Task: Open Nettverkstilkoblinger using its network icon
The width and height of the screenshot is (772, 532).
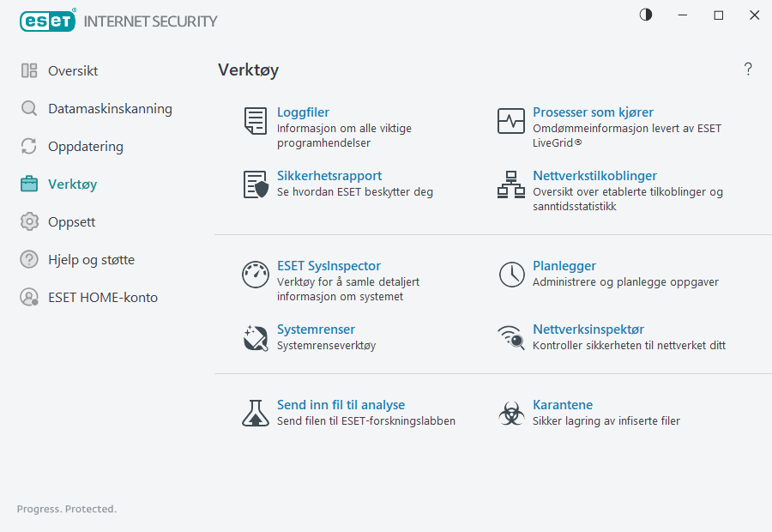Action: [510, 184]
